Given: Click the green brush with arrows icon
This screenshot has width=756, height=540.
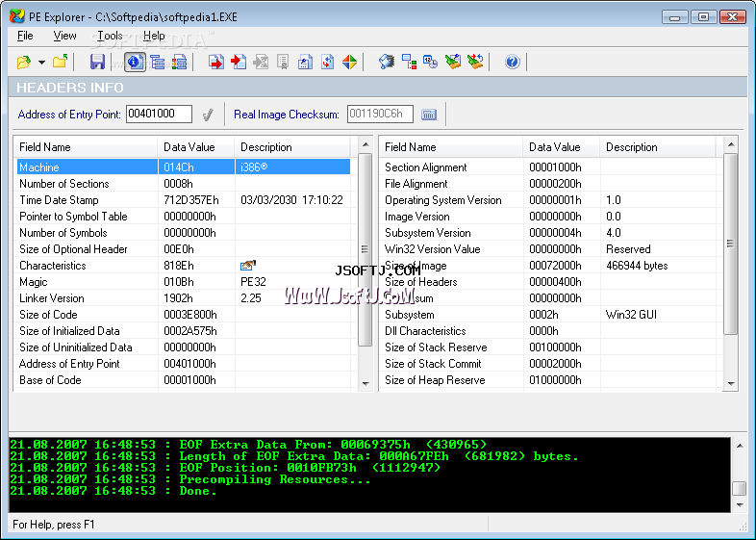Looking at the screenshot, I should (475, 62).
